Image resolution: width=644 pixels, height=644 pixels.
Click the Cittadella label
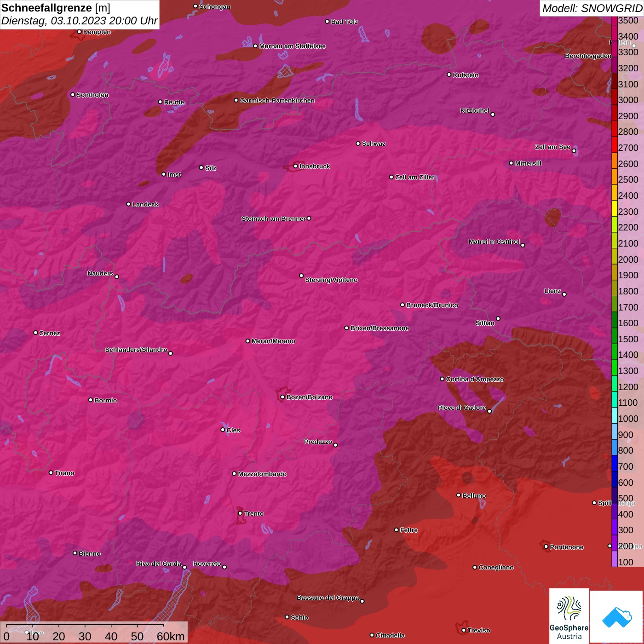click(x=390, y=635)
